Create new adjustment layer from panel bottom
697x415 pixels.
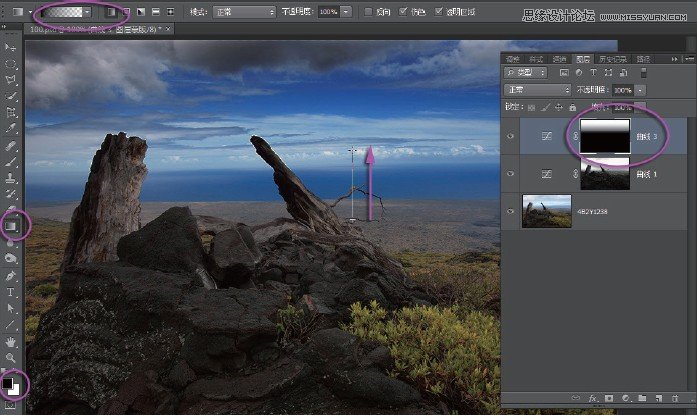click(x=625, y=398)
